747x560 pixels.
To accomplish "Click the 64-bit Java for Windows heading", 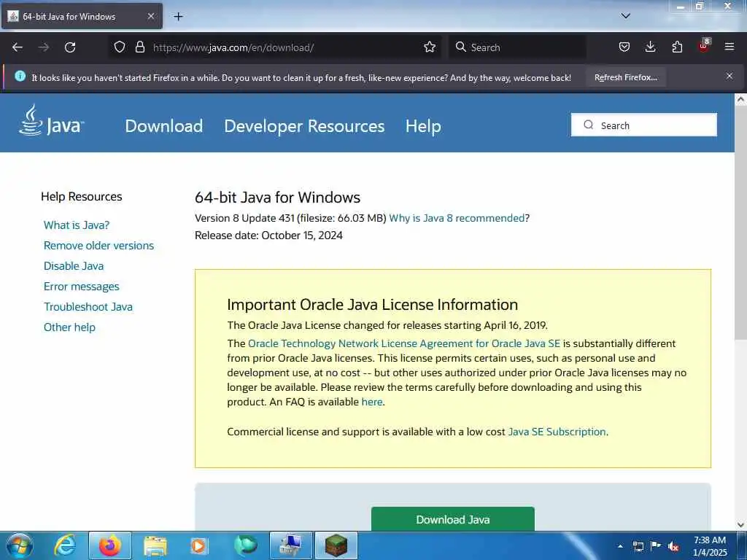I will coord(277,198).
